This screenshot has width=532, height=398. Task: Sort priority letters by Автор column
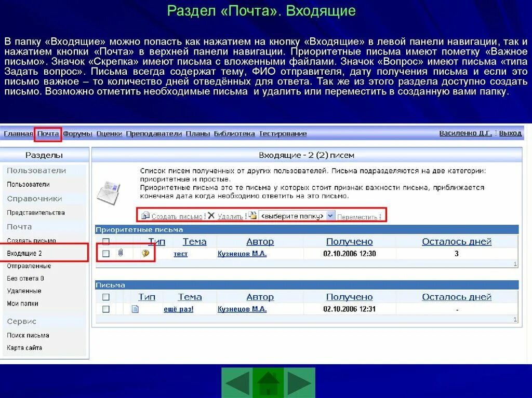[x=260, y=242]
